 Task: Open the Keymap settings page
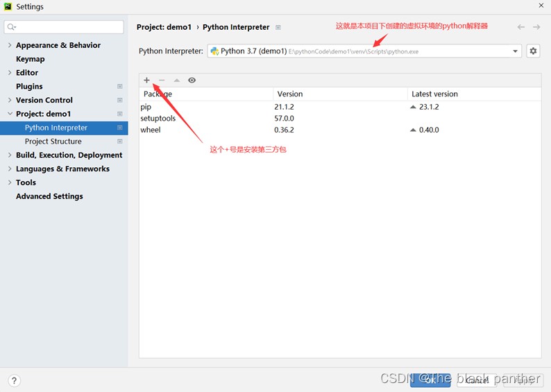31,59
